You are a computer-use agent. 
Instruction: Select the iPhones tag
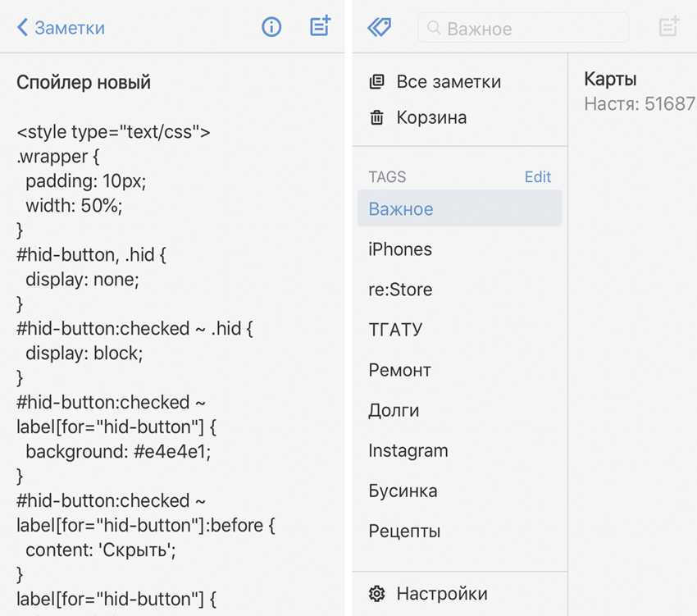click(400, 249)
